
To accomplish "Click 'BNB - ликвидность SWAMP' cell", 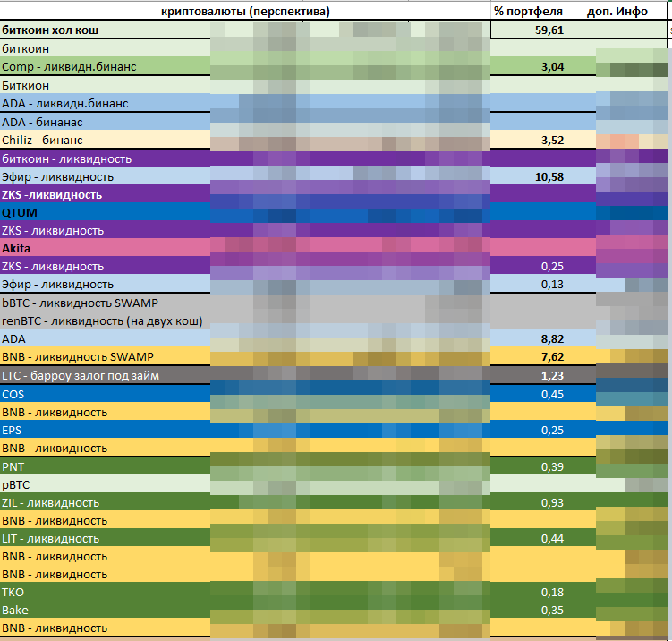I will (x=78, y=356).
